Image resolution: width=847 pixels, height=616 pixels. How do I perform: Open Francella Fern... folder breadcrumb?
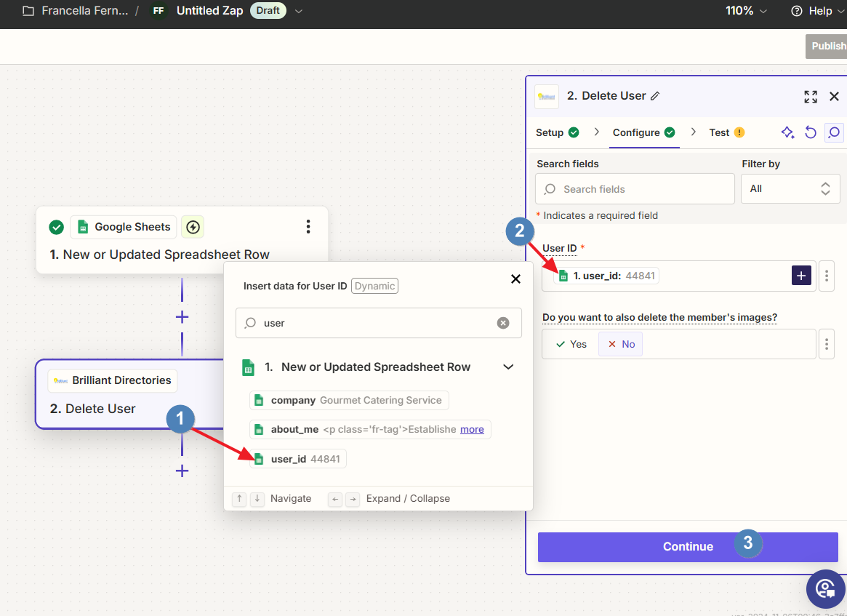point(85,11)
